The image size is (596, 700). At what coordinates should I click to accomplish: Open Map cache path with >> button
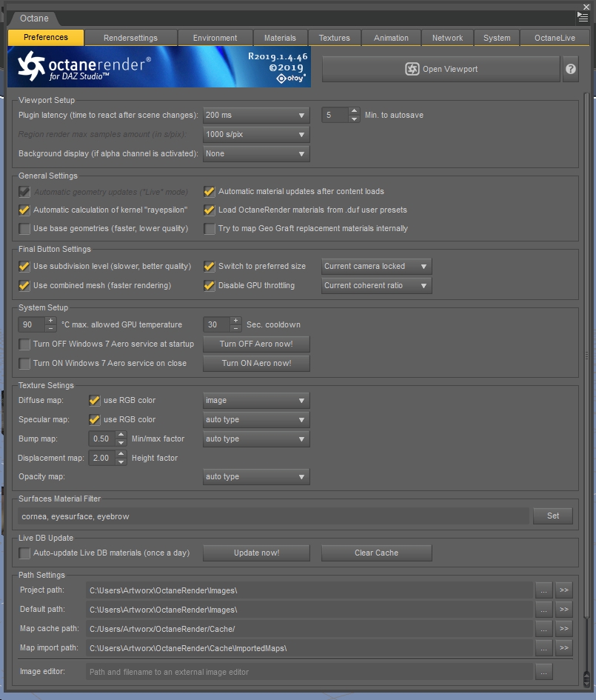click(x=564, y=629)
